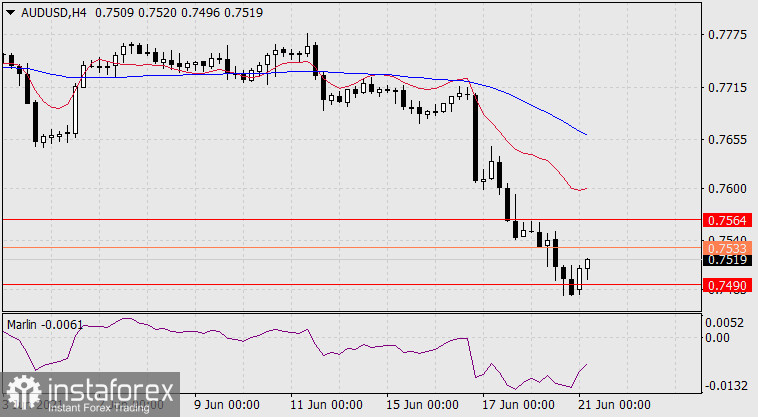Viewport: 758px width, 417px height.
Task: Select the 0.7533 price level label
Action: (726, 247)
